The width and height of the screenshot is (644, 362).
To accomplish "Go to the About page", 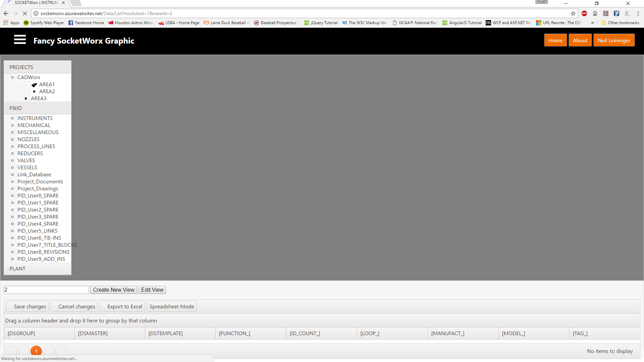I will [x=580, y=40].
